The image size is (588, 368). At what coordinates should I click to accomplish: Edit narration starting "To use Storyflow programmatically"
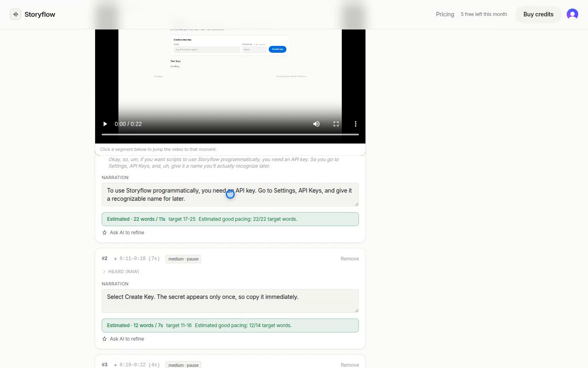[x=230, y=195]
